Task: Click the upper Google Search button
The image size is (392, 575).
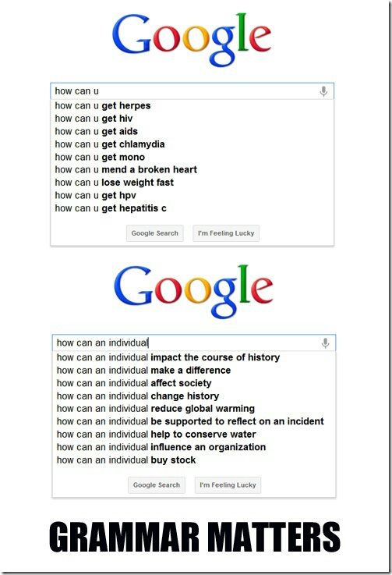Action: coord(154,233)
